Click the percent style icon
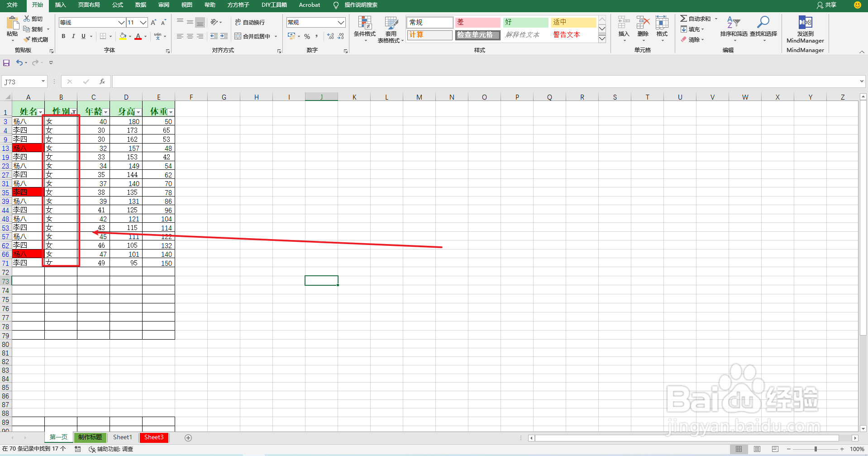Image resolution: width=868 pixels, height=456 pixels. 307,36
